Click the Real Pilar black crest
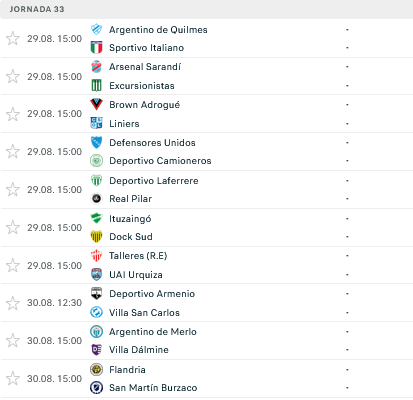This screenshot has width=413, height=400. point(96,198)
